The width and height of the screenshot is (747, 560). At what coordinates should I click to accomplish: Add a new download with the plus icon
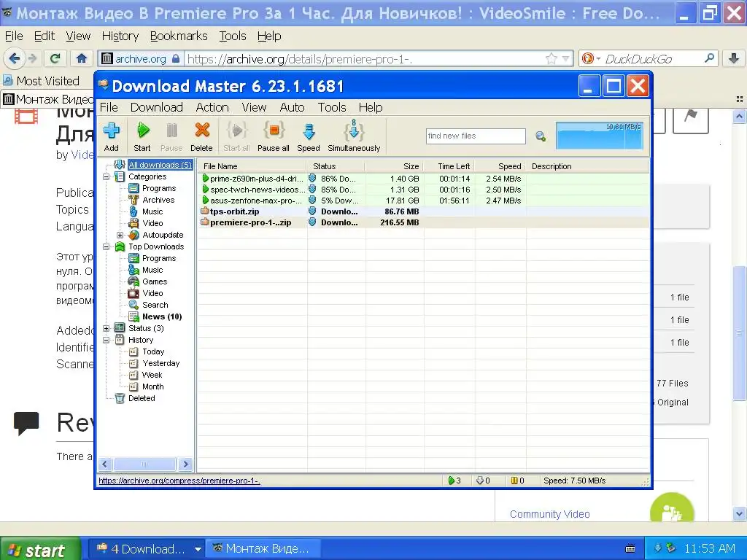click(111, 136)
